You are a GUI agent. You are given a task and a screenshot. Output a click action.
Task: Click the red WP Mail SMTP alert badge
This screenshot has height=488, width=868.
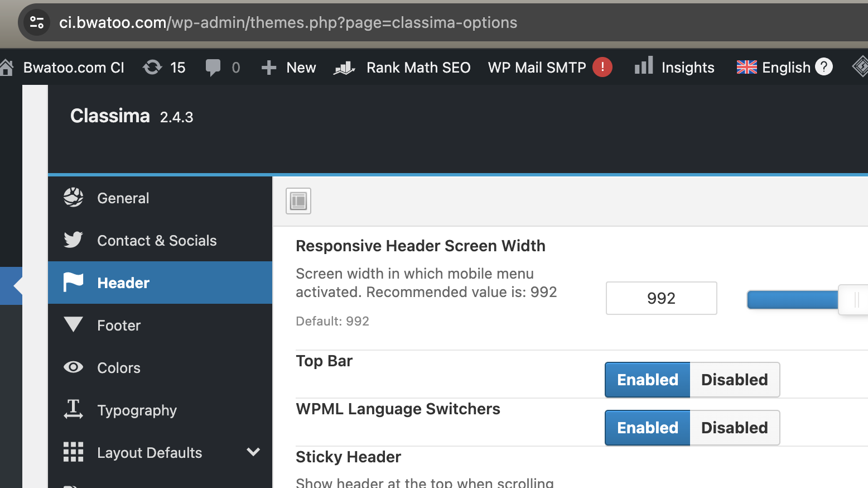(x=602, y=67)
